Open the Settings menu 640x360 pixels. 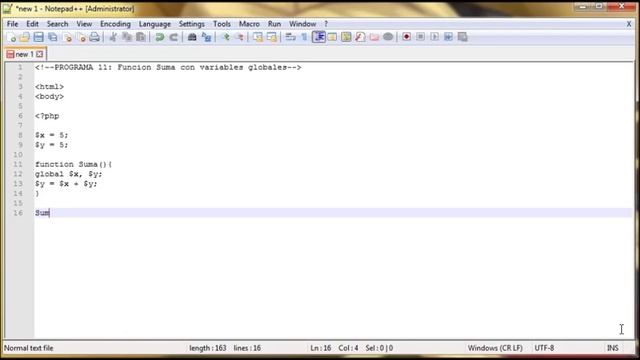191,24
